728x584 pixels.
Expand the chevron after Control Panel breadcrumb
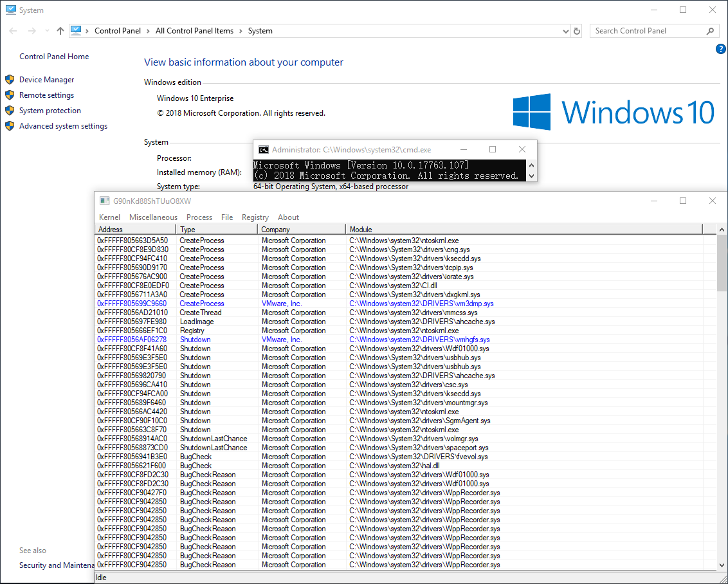tap(148, 31)
